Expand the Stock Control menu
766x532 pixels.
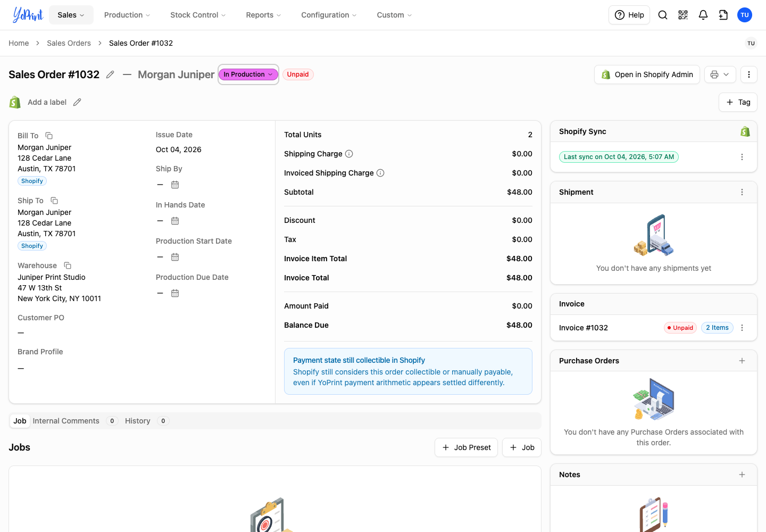[198, 15]
